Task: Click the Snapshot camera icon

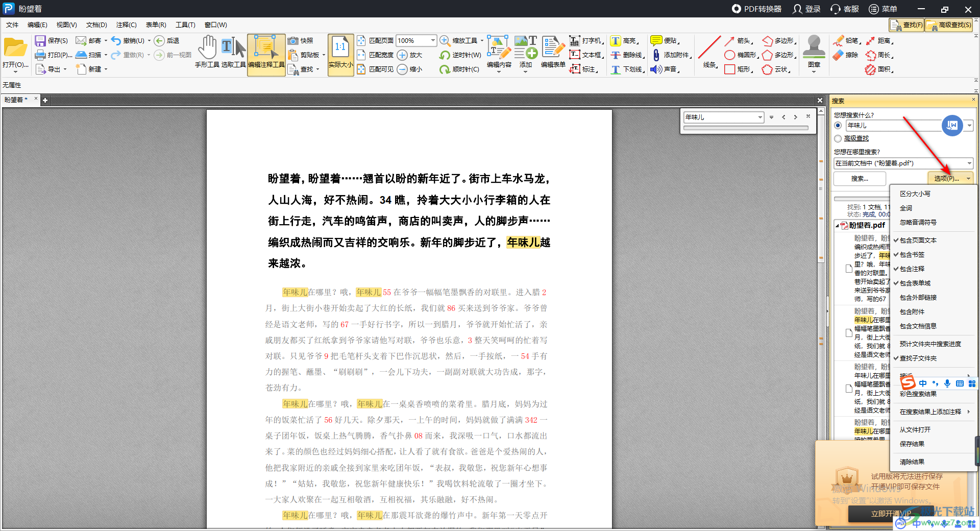Action: [x=293, y=40]
